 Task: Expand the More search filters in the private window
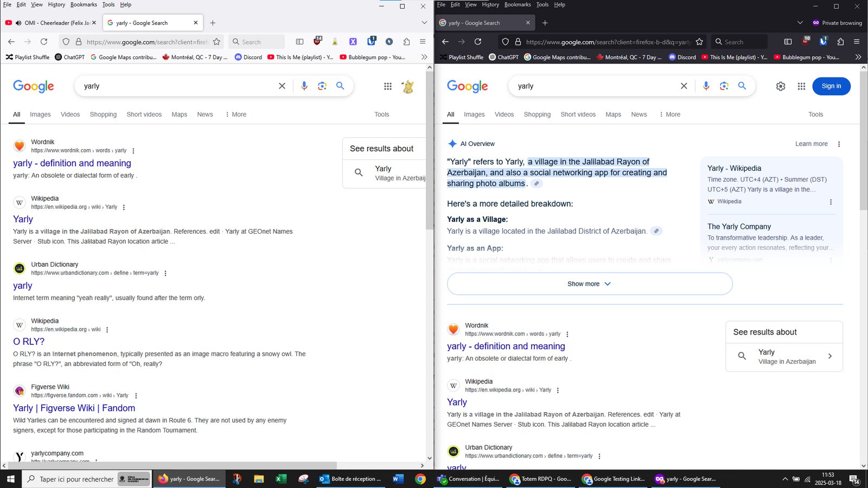click(x=670, y=114)
